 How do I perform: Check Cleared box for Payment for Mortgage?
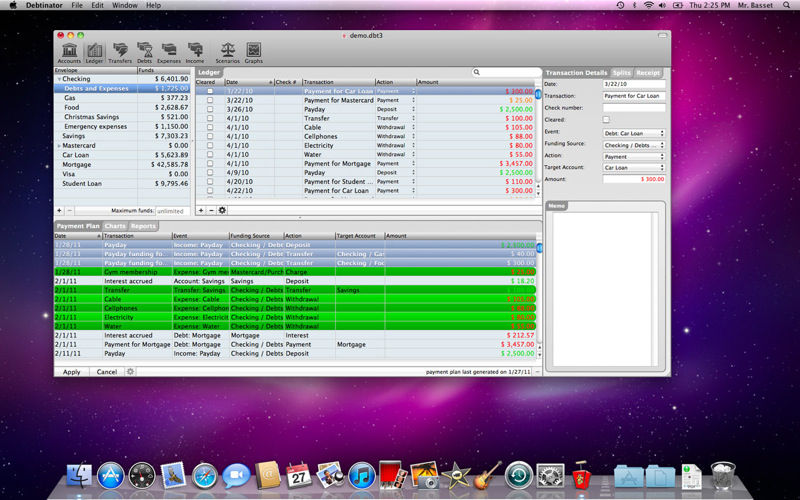[x=210, y=164]
